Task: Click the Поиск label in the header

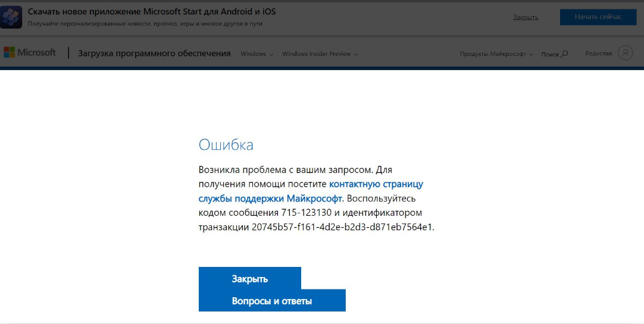Action: (x=550, y=54)
